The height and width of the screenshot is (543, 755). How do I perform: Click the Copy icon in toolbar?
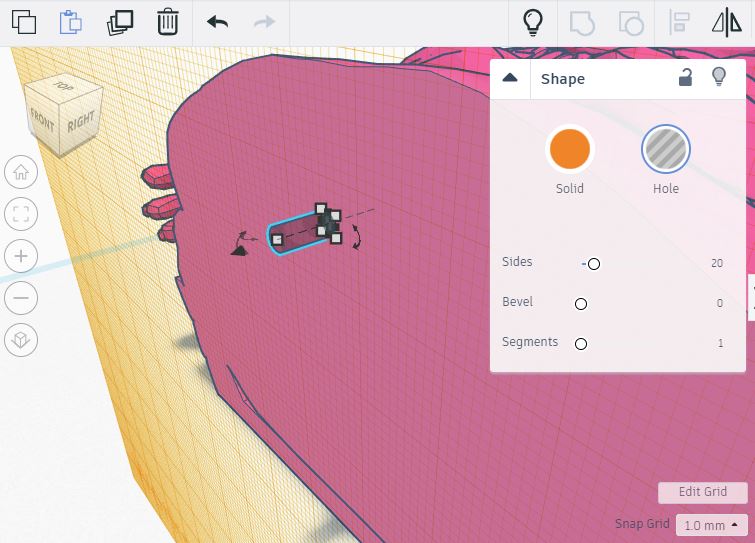click(24, 22)
